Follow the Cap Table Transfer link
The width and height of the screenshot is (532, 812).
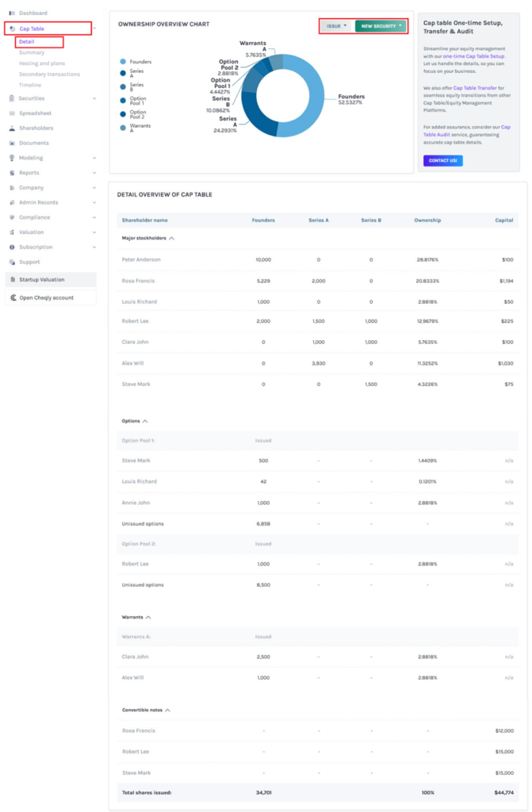click(x=473, y=88)
